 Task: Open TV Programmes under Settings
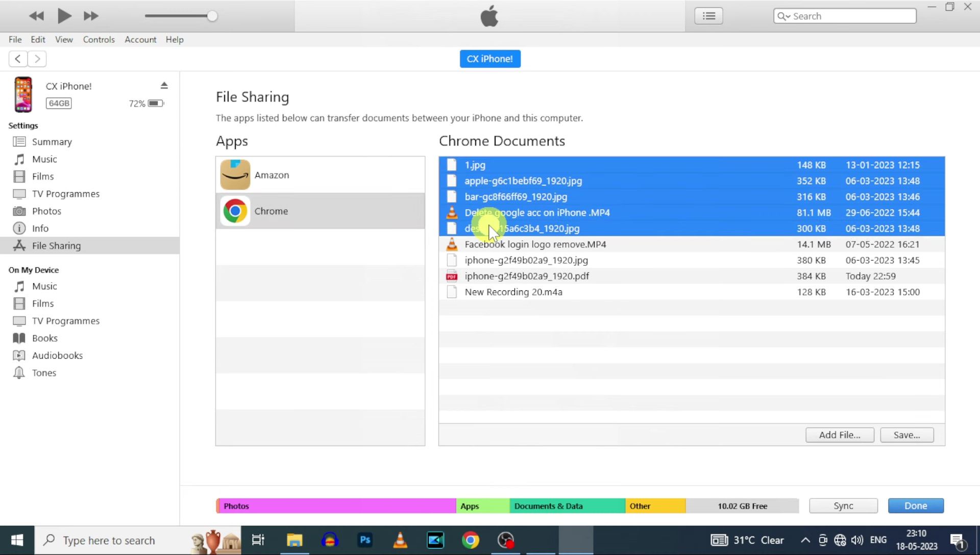click(x=65, y=194)
